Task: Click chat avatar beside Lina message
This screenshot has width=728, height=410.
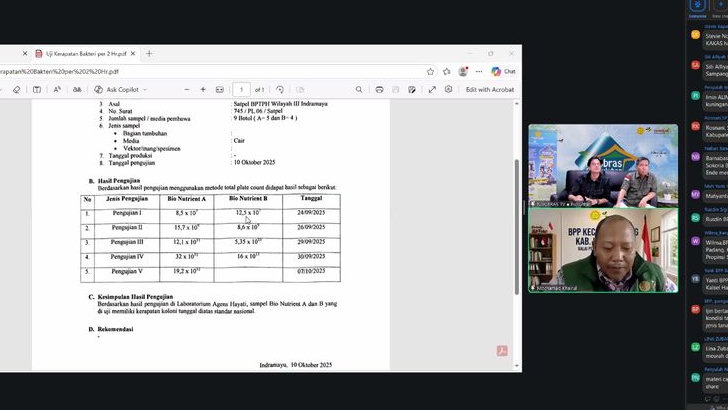Action: [695, 347]
